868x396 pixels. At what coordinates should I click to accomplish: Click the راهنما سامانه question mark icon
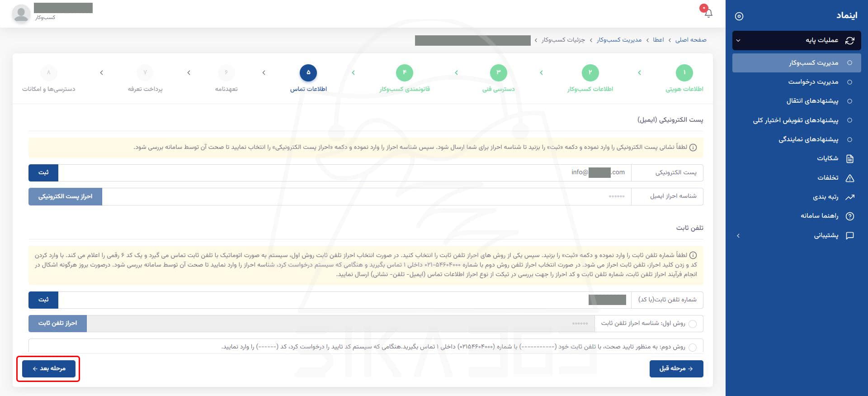[850, 216]
